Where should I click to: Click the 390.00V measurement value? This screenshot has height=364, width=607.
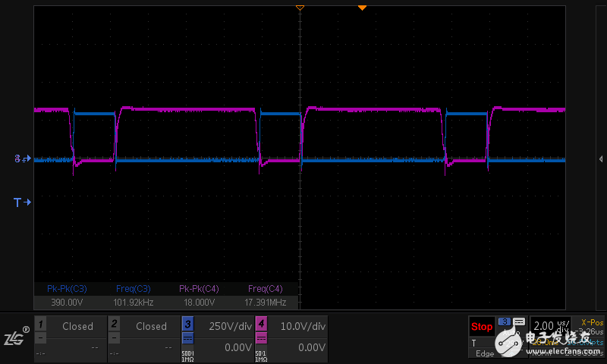point(67,302)
